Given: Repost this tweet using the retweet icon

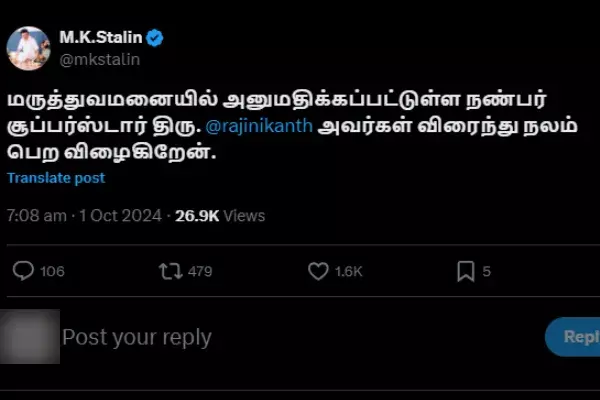Looking at the screenshot, I should [171, 271].
